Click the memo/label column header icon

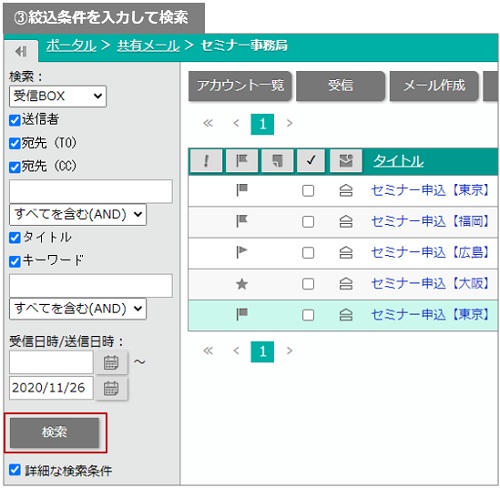point(277,161)
